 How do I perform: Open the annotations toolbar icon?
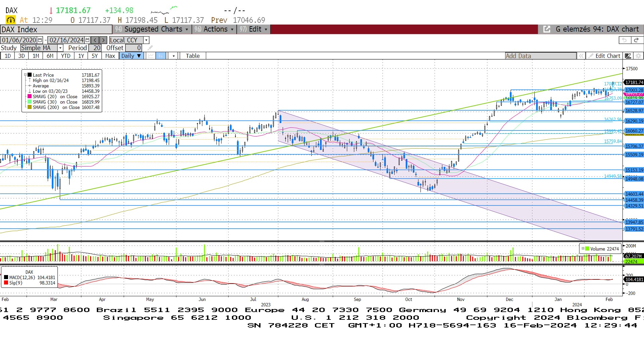[x=628, y=56]
